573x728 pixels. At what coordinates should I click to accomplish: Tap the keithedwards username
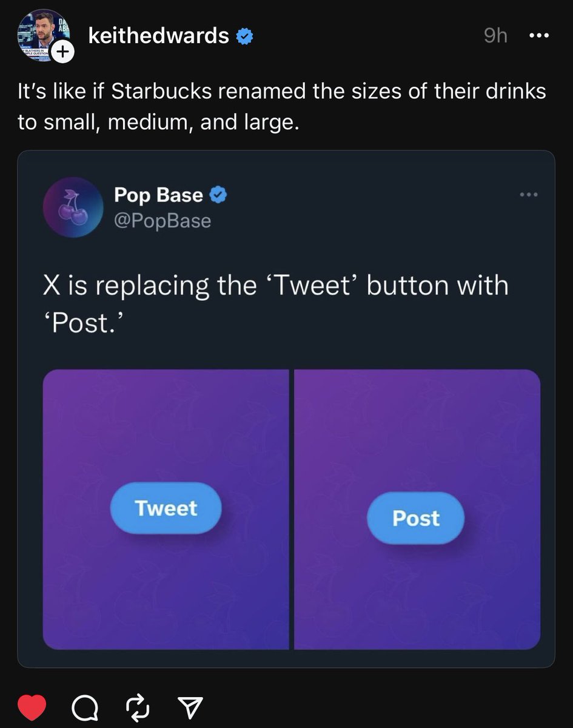159,36
